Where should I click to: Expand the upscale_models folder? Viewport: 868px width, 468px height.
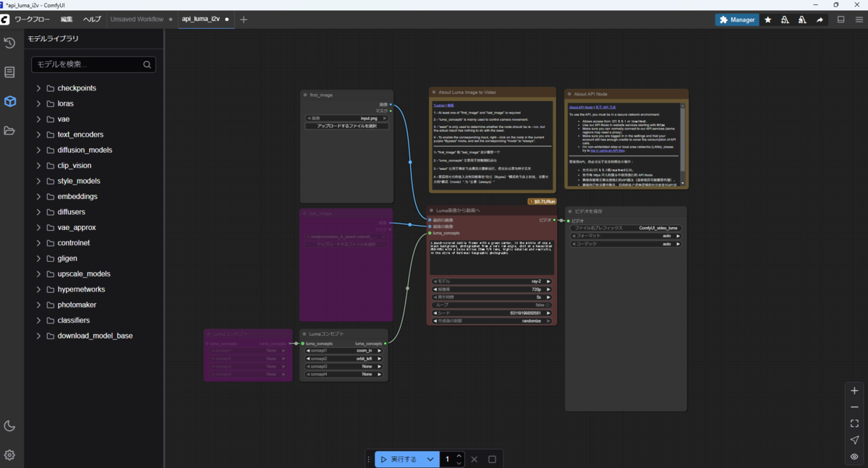click(x=38, y=274)
